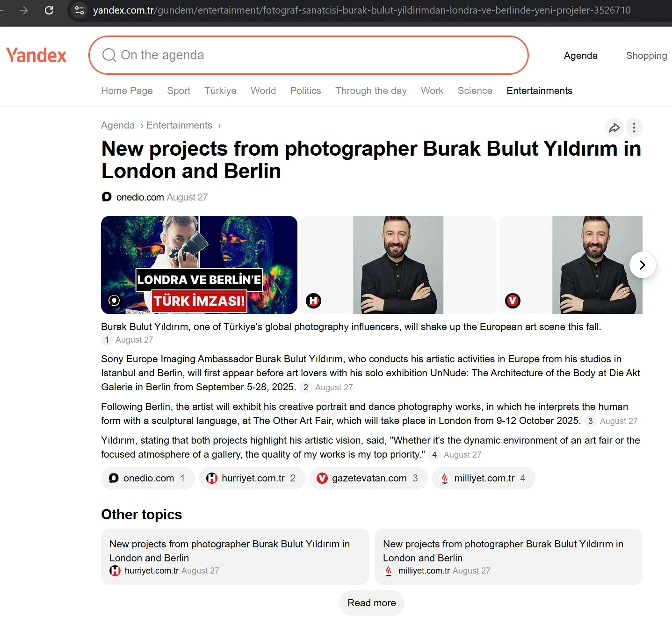
Task: Open the hurriyet.com.tr source chip
Action: (252, 478)
